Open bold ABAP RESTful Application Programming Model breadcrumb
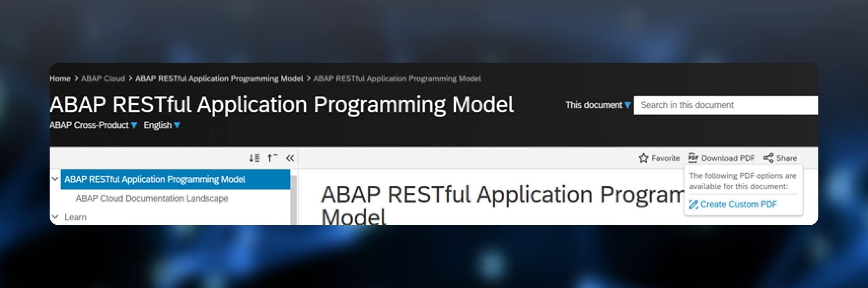 (219, 79)
